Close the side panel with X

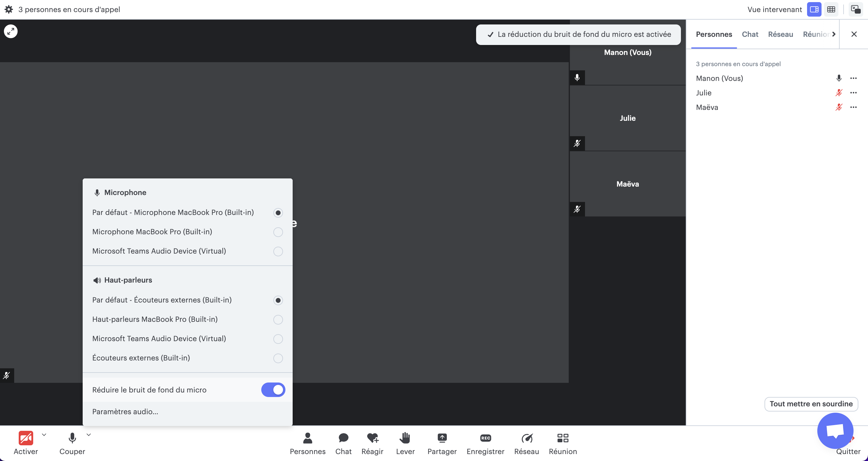pyautogui.click(x=854, y=34)
